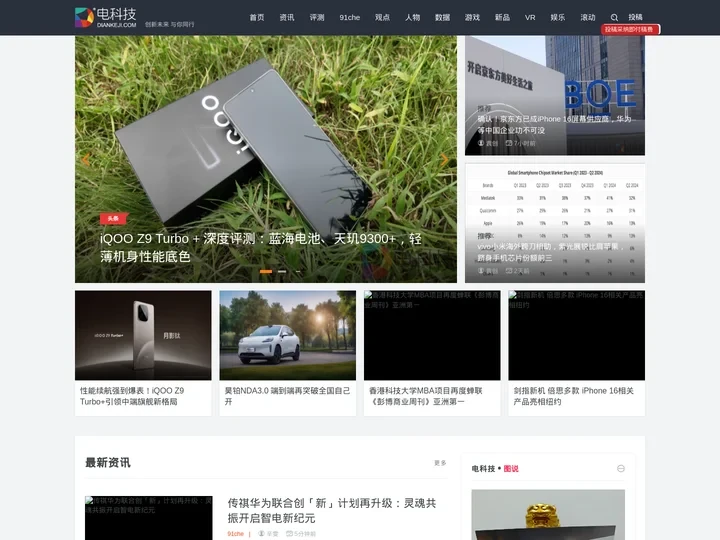Open 娱乐 navigation item
The width and height of the screenshot is (720, 540).
tap(557, 17)
